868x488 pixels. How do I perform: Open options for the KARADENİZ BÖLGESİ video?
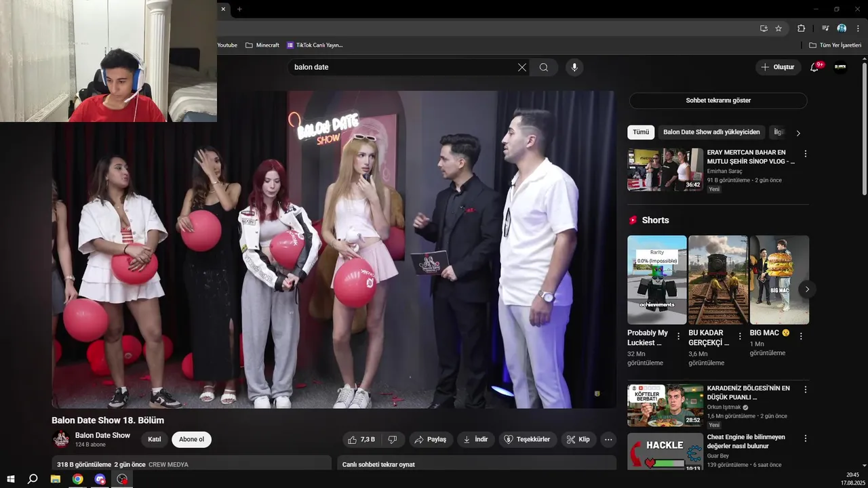coord(806,390)
